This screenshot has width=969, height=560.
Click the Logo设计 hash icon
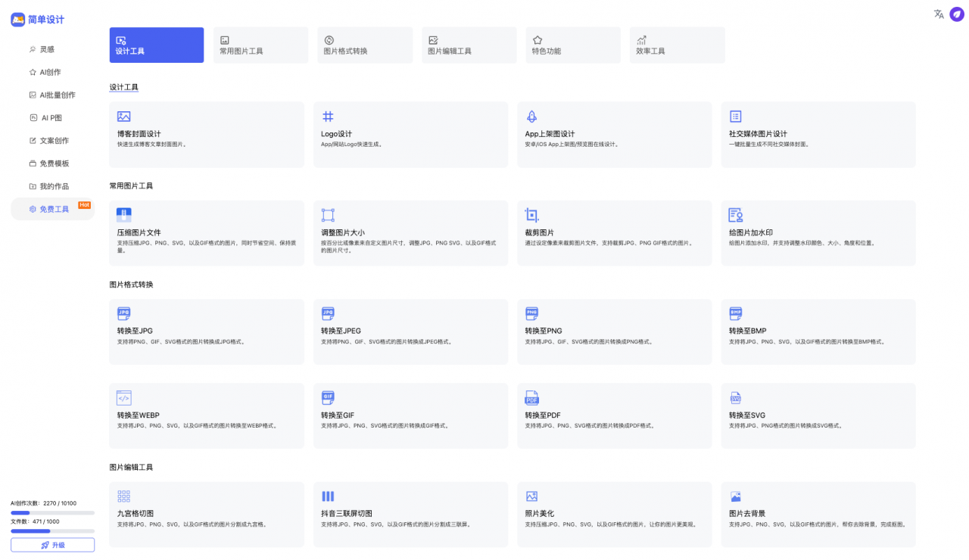tap(328, 117)
